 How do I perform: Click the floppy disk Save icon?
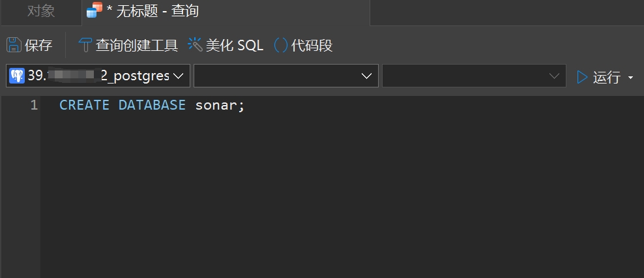pos(14,45)
